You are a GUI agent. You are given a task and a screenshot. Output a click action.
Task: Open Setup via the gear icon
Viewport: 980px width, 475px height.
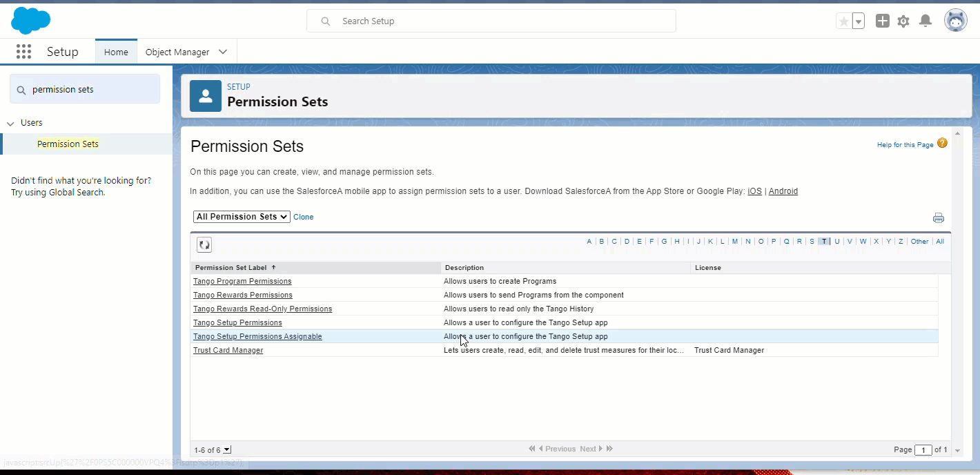tap(903, 21)
